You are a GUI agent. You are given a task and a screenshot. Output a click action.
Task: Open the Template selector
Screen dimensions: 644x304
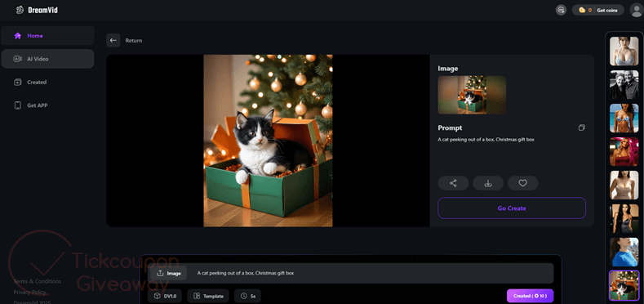coord(208,296)
